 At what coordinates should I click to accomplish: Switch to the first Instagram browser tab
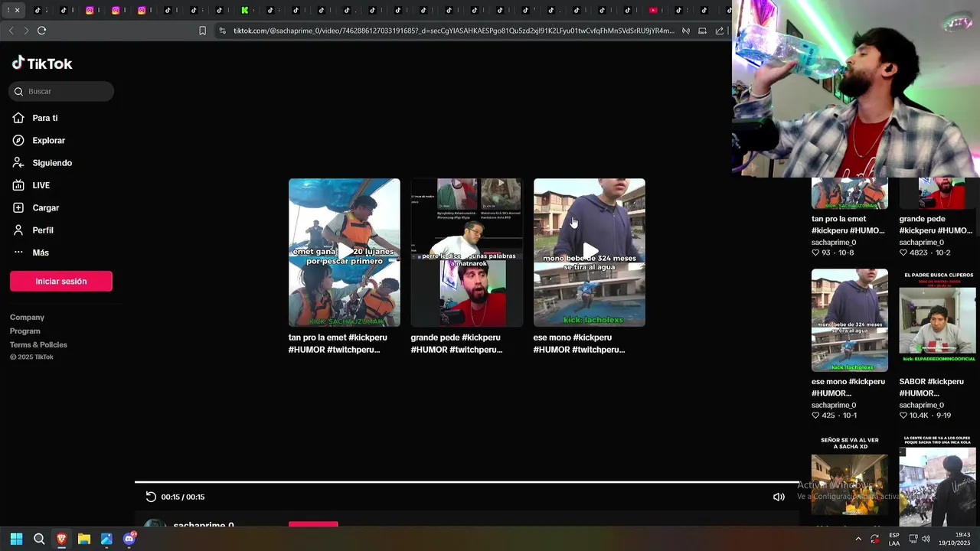[x=90, y=10]
